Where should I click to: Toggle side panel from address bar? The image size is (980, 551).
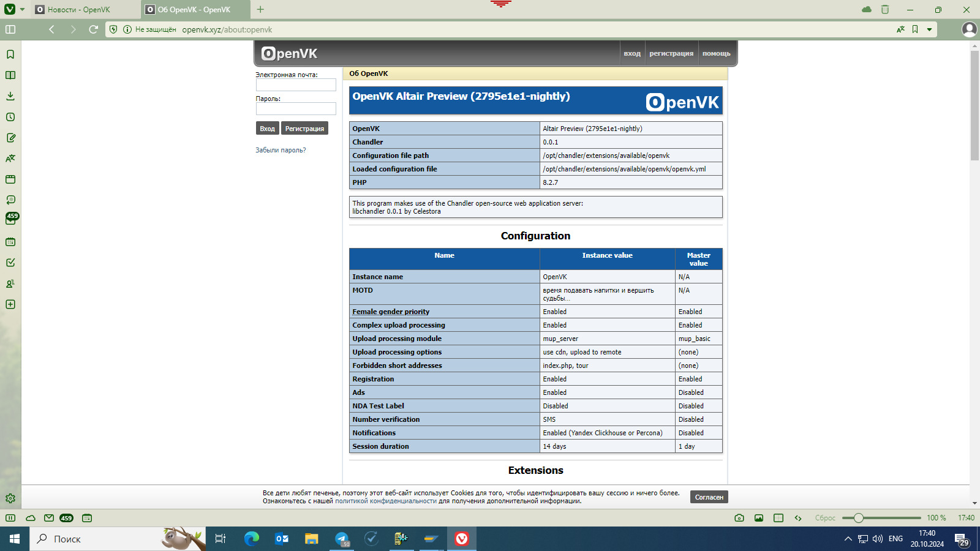click(x=10, y=29)
